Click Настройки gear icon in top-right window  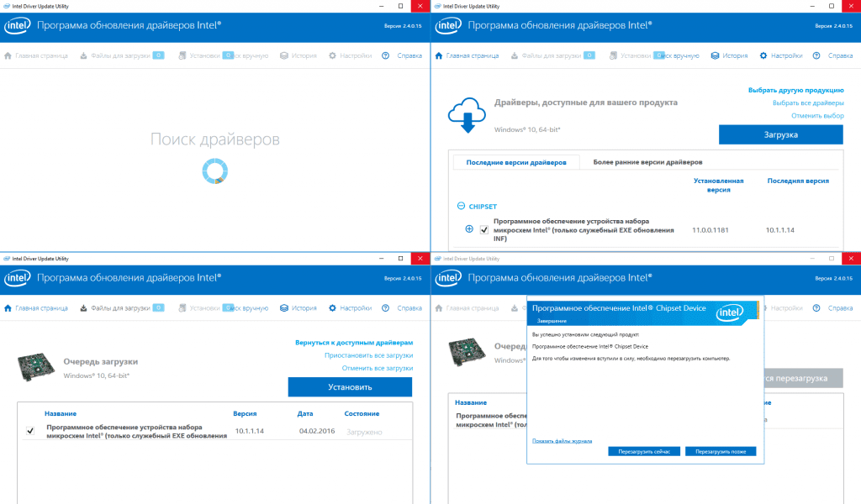click(763, 55)
